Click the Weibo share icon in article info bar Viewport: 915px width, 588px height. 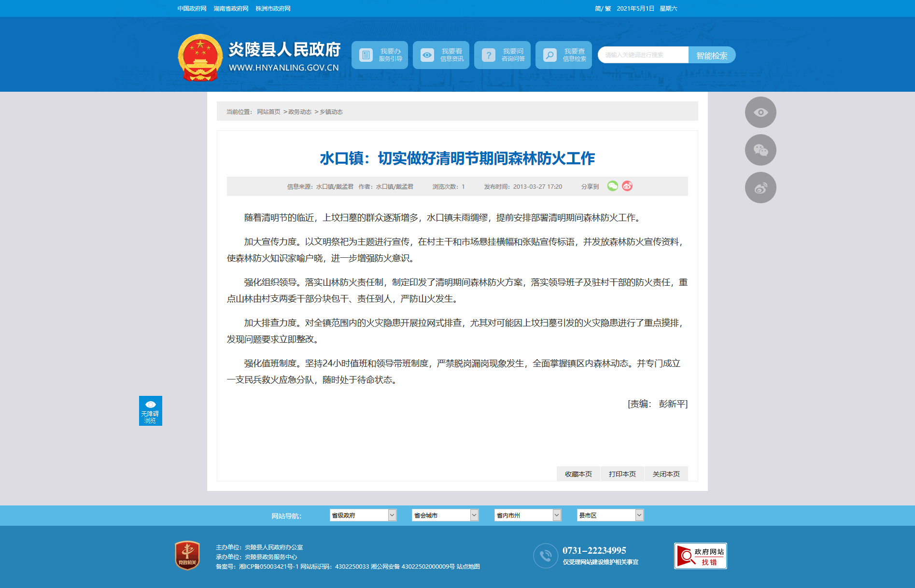tap(627, 186)
